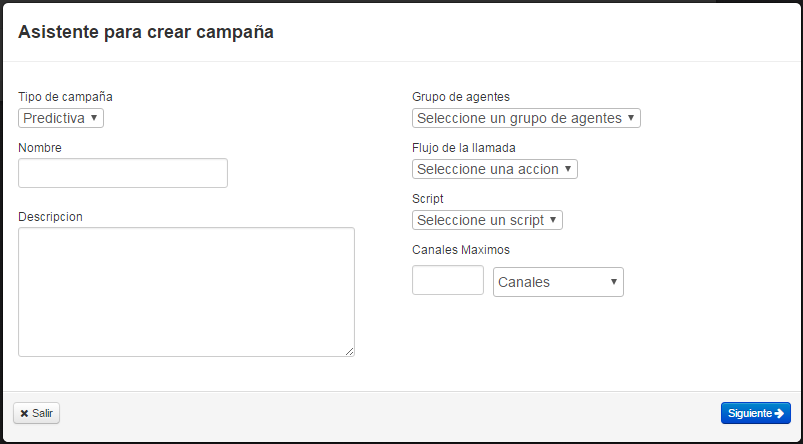Screen dimensions: 803x444
Task: Open the 'Seleccione una accion' dropdown
Action: 494,169
